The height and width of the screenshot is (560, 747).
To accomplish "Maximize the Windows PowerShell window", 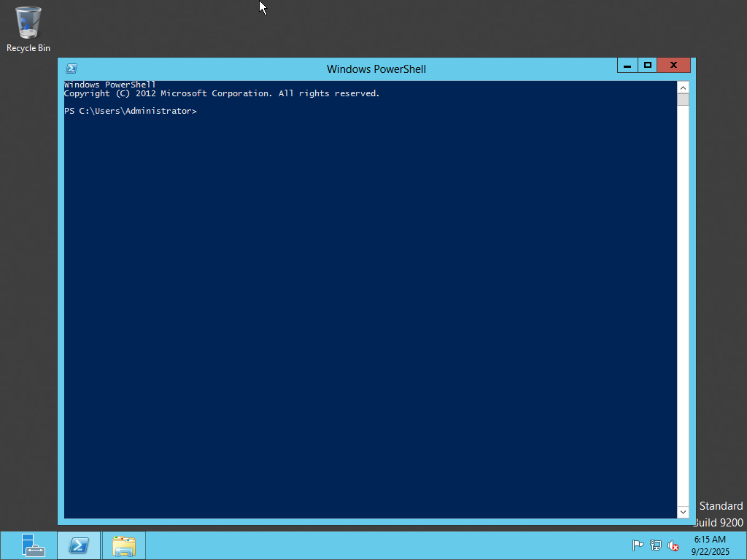I will click(x=647, y=66).
